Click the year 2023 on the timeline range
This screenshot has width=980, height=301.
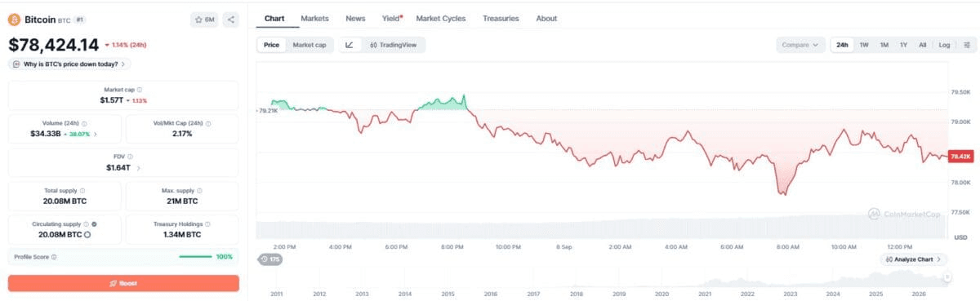point(790,294)
